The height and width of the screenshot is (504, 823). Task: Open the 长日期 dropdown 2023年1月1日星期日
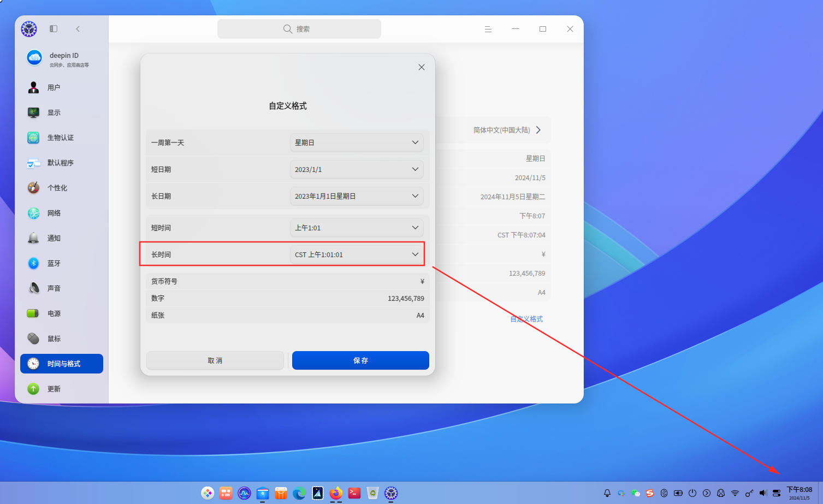pos(357,196)
